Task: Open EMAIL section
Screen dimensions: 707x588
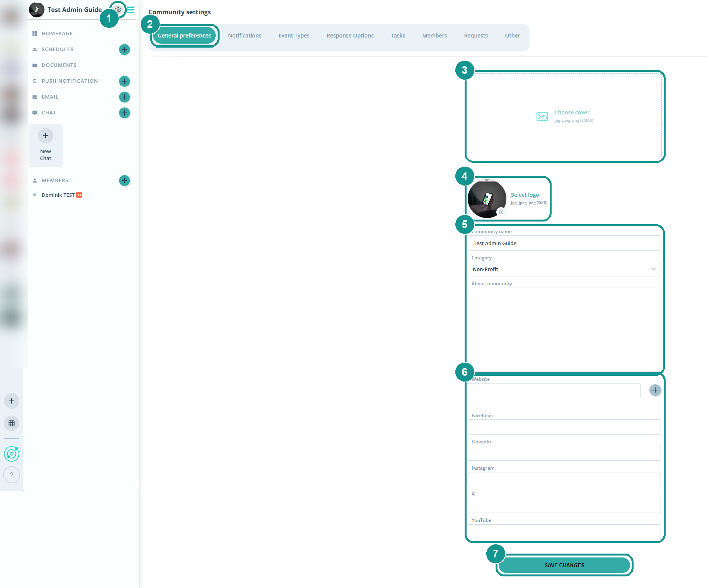Action: (50, 97)
